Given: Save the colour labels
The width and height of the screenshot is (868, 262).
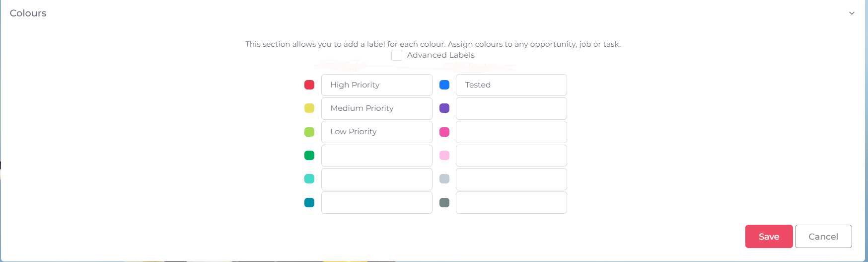Looking at the screenshot, I should 769,237.
